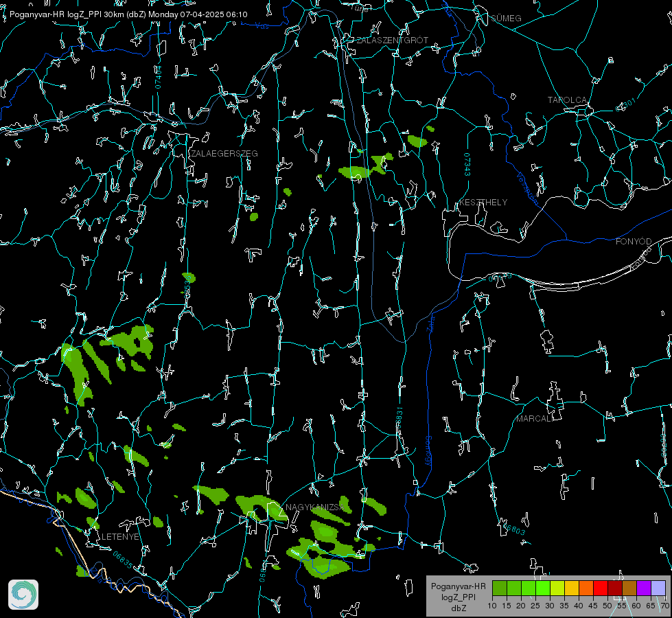Click the road number label 06835
The width and height of the screenshot is (672, 618).
pyautogui.click(x=123, y=560)
